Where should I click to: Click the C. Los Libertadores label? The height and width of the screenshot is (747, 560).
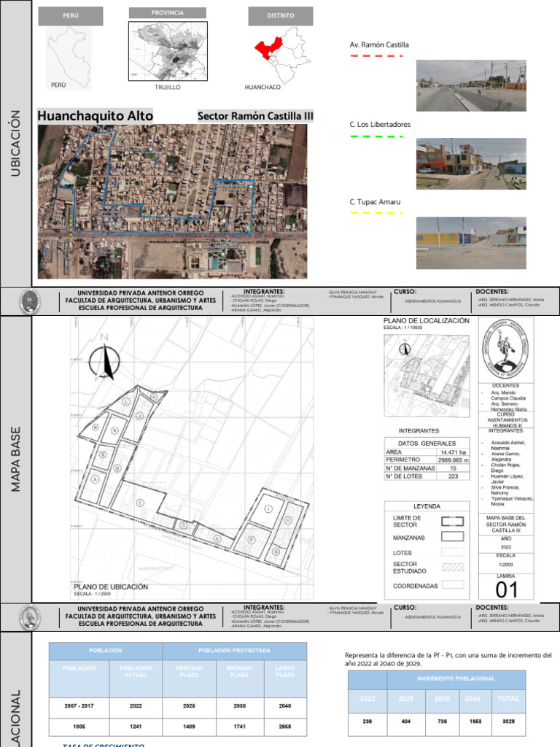(x=380, y=124)
